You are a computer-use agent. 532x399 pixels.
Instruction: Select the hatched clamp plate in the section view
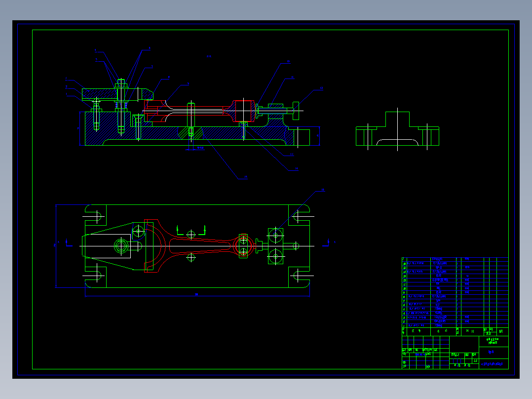pyautogui.click(x=117, y=94)
